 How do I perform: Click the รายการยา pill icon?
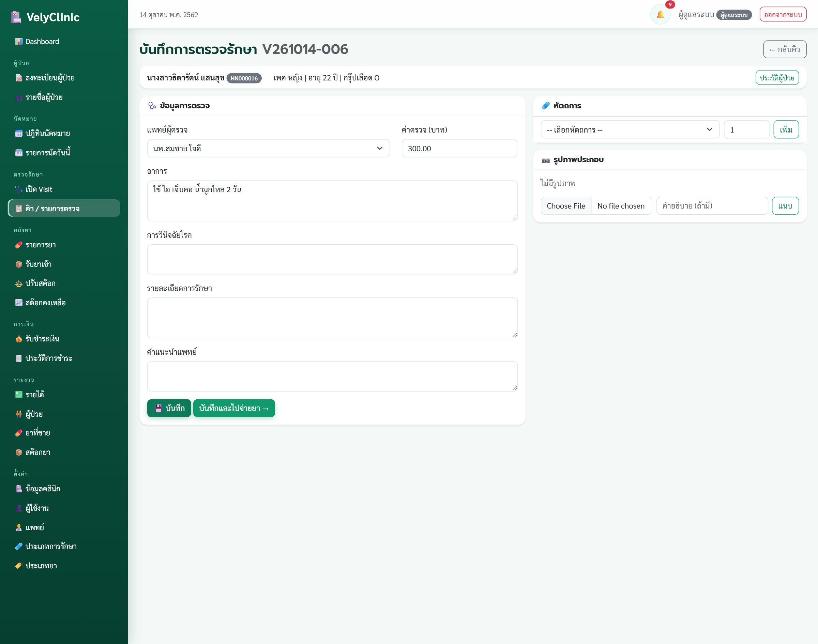coord(18,245)
